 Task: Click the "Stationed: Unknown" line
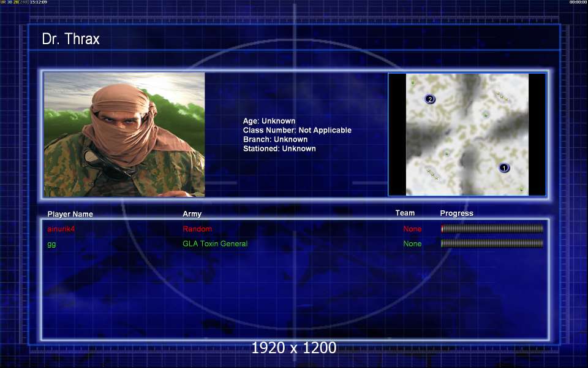coord(279,148)
